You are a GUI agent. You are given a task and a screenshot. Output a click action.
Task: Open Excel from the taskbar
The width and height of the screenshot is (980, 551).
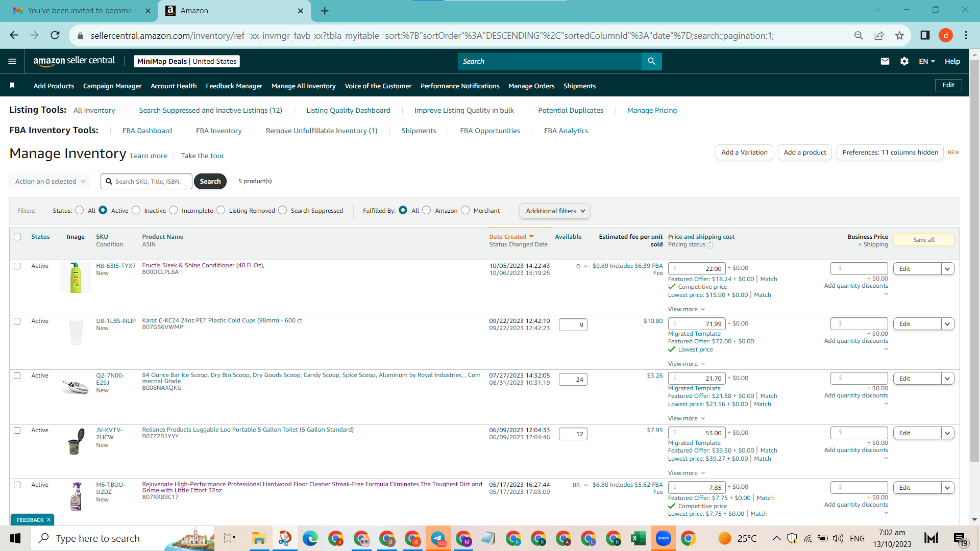[638, 538]
